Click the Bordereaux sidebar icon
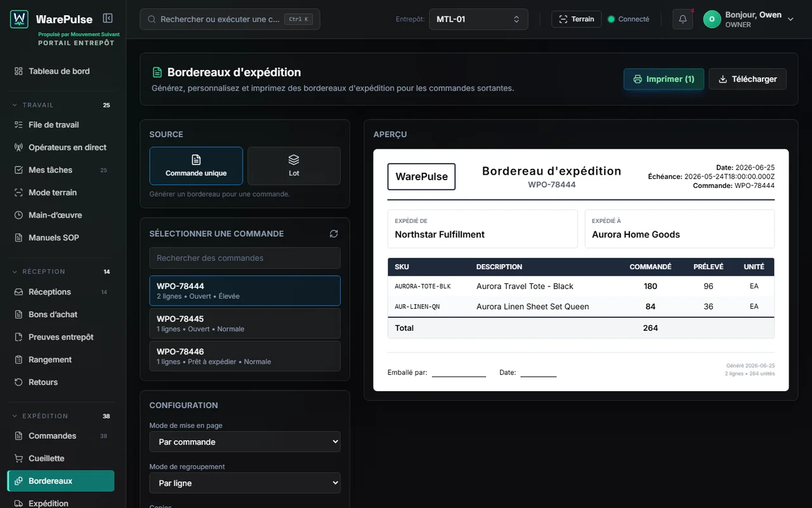 pos(18,481)
